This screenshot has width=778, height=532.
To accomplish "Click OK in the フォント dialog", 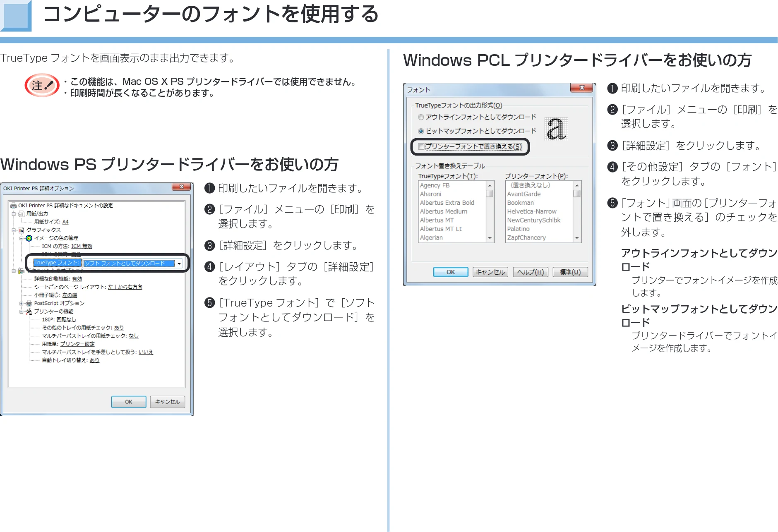I will click(x=451, y=272).
